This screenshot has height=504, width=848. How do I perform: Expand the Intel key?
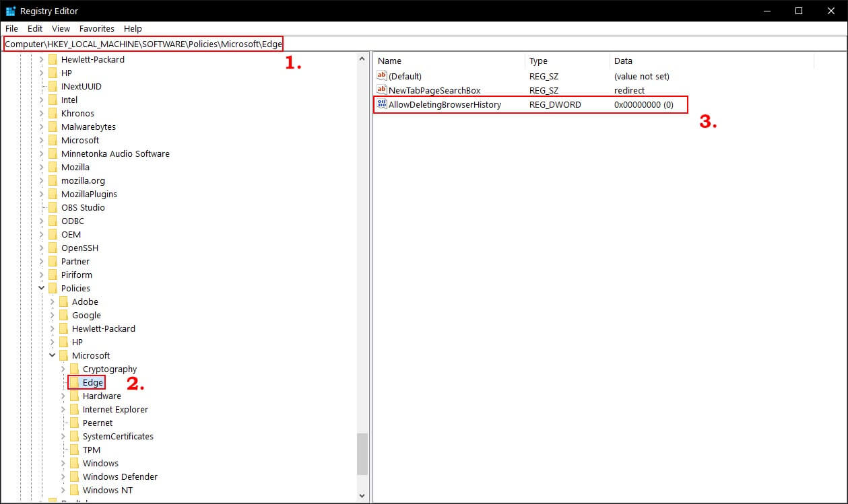[42, 100]
